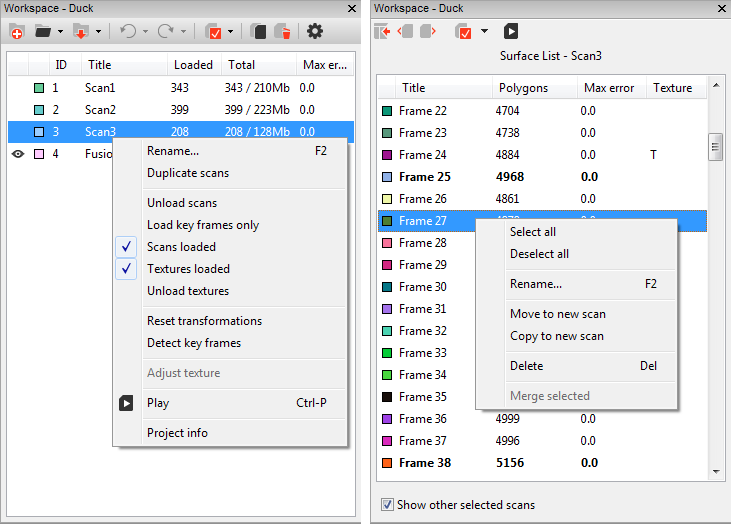This screenshot has height=524, width=731.
Task: Click the New project folder icon
Action: (17, 32)
